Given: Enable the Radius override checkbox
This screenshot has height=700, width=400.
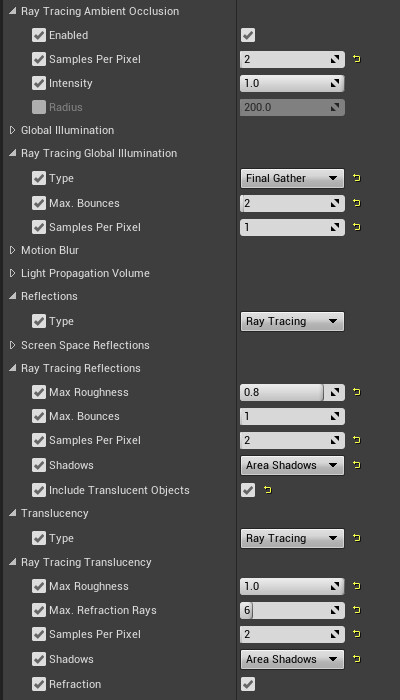Looking at the screenshot, I should pos(39,107).
